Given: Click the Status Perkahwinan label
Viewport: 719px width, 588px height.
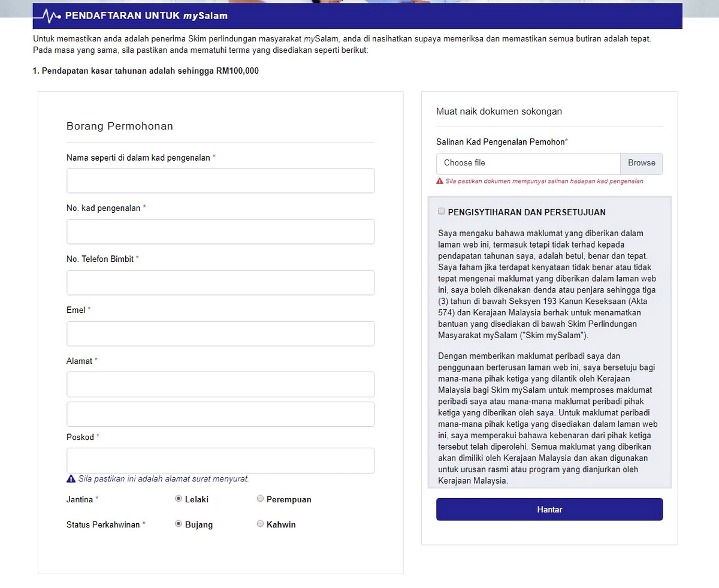Looking at the screenshot, I should [106, 524].
